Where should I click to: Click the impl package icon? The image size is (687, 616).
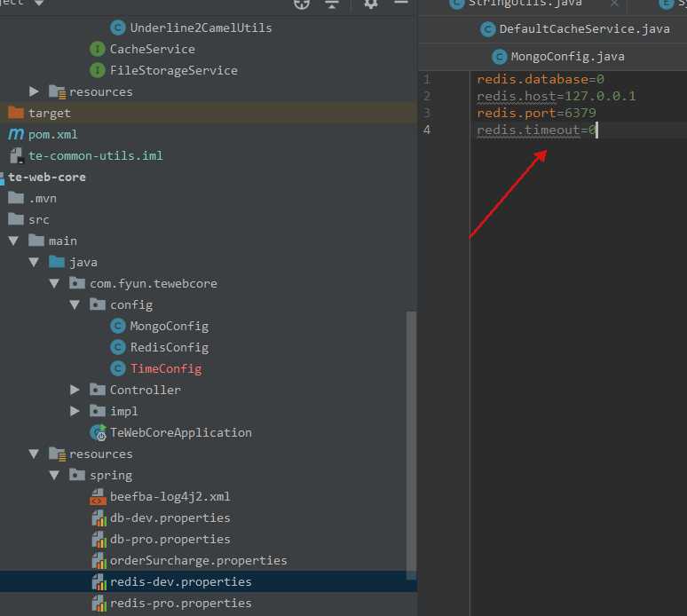point(98,411)
